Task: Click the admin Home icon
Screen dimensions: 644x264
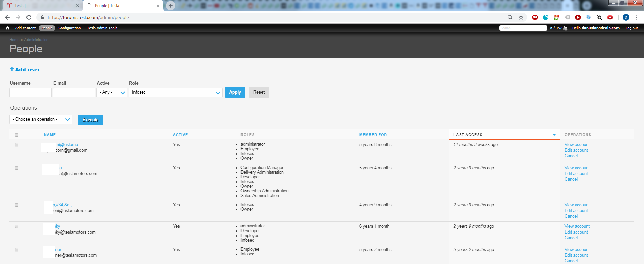Action: pyautogui.click(x=8, y=28)
